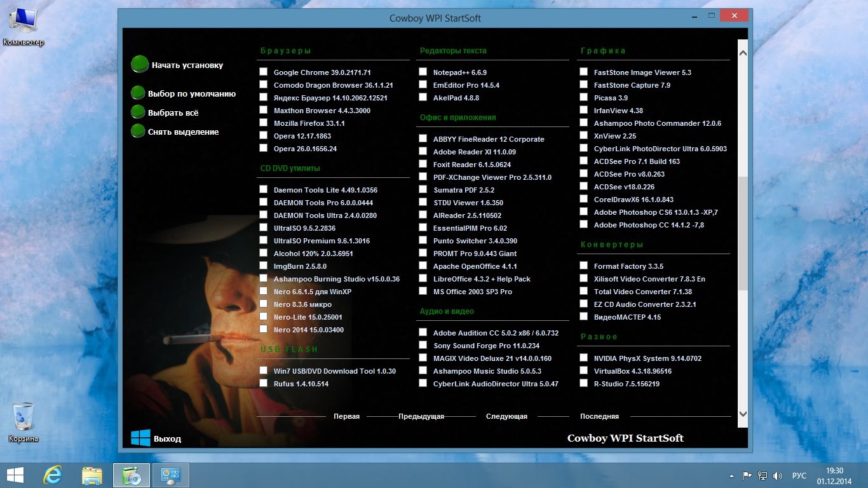
Task: Click the blue control panel taskbar icon
Action: (x=171, y=475)
